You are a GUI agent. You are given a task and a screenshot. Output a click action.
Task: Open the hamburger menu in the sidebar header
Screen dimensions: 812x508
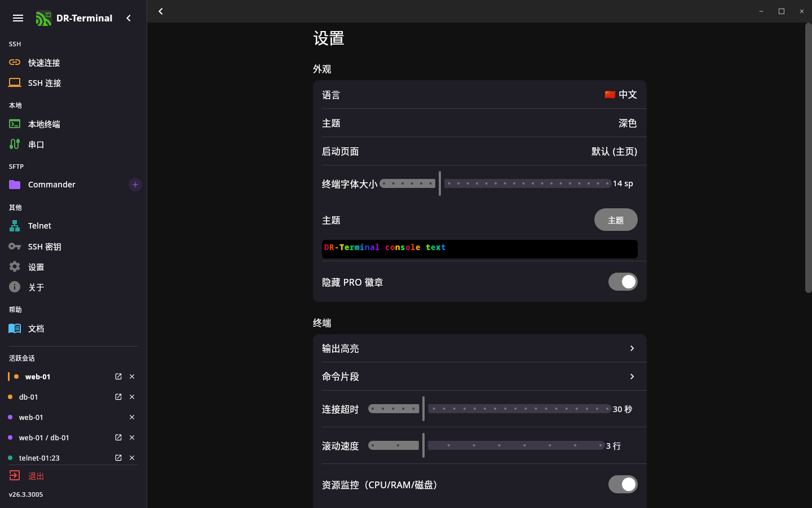coord(18,18)
